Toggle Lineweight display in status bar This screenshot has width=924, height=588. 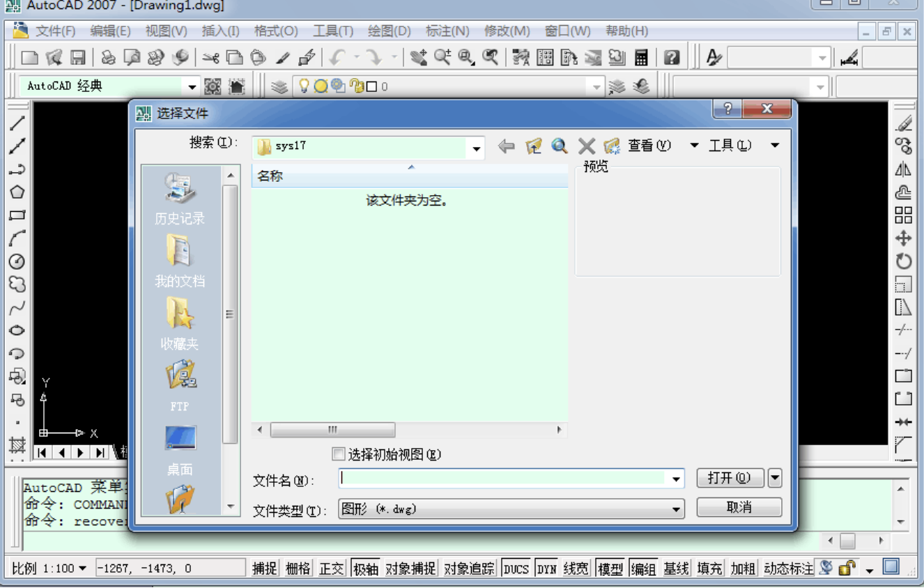(576, 568)
